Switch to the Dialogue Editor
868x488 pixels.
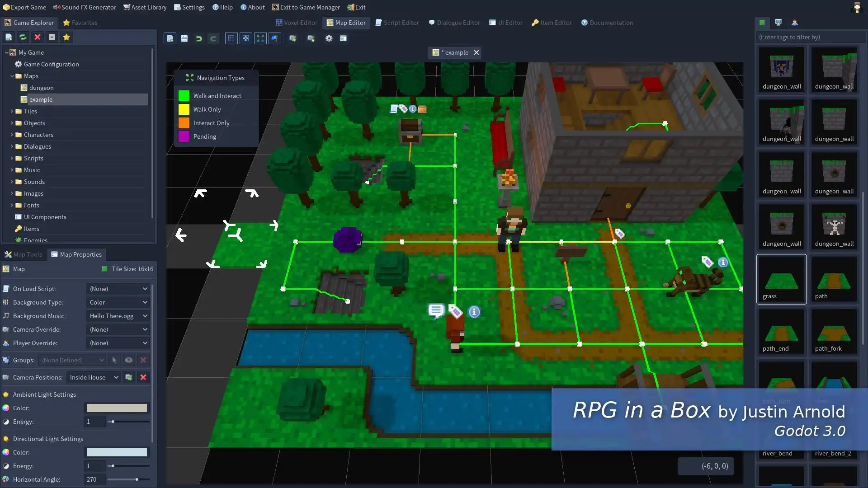(454, 23)
